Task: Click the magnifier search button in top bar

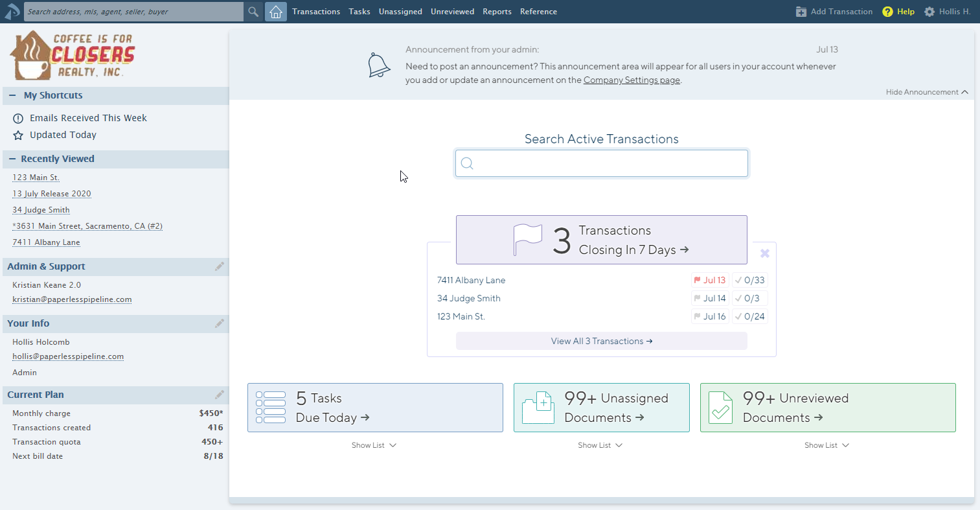Action: 253,12
